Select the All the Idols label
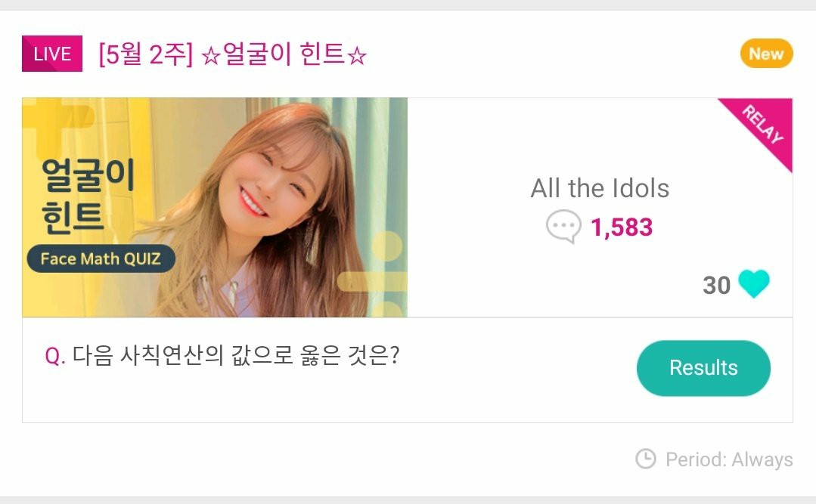 pyautogui.click(x=600, y=188)
